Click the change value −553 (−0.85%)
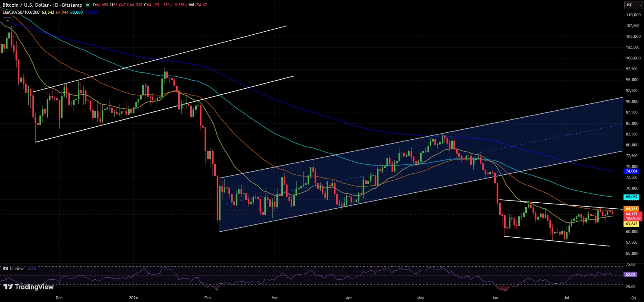644x302 pixels. (x=174, y=5)
